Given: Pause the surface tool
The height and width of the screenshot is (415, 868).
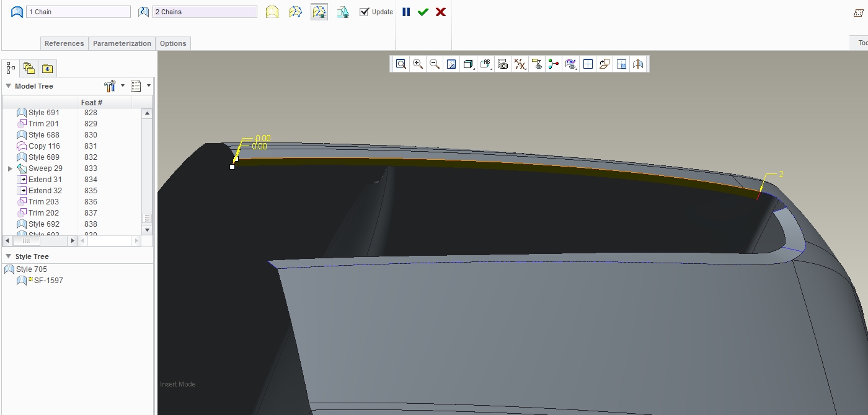Looking at the screenshot, I should click(406, 12).
